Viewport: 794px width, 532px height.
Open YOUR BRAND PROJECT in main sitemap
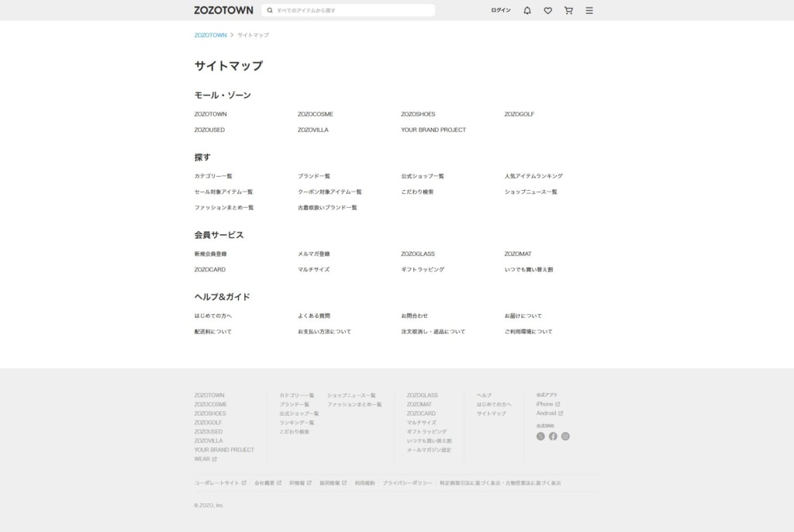[433, 130]
